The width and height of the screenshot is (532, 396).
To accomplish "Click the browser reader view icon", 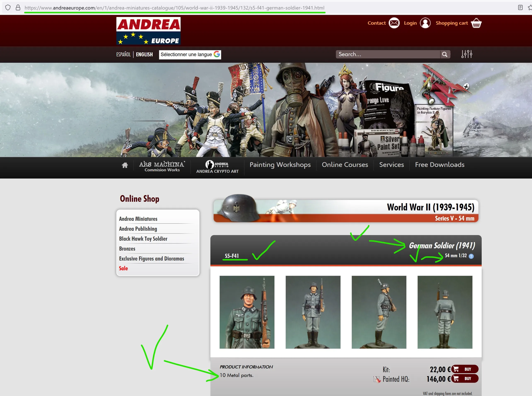I will pyautogui.click(x=520, y=7).
